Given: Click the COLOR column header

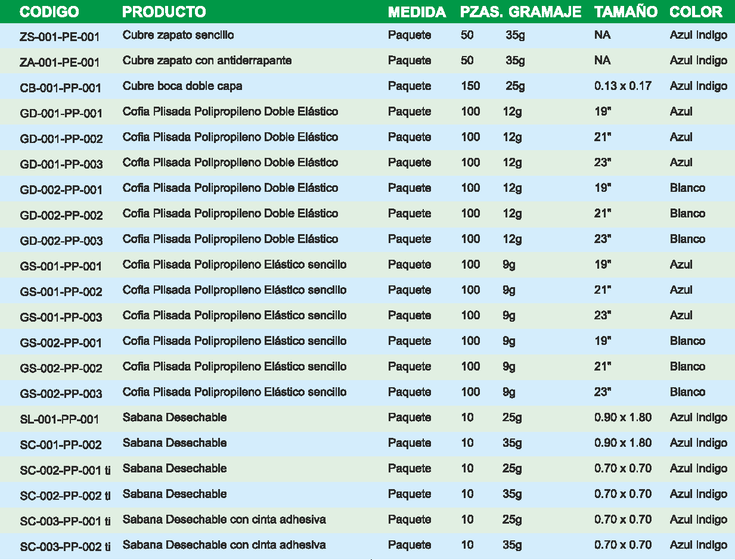Looking at the screenshot, I should click(696, 12).
